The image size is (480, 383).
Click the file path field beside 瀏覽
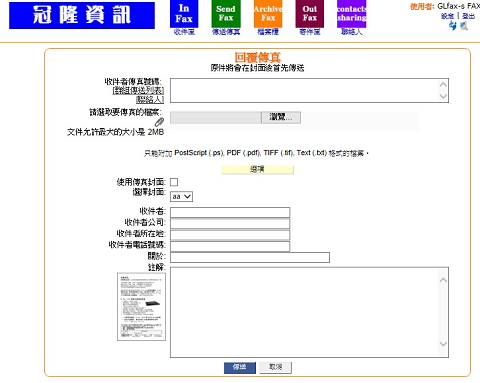(216, 117)
